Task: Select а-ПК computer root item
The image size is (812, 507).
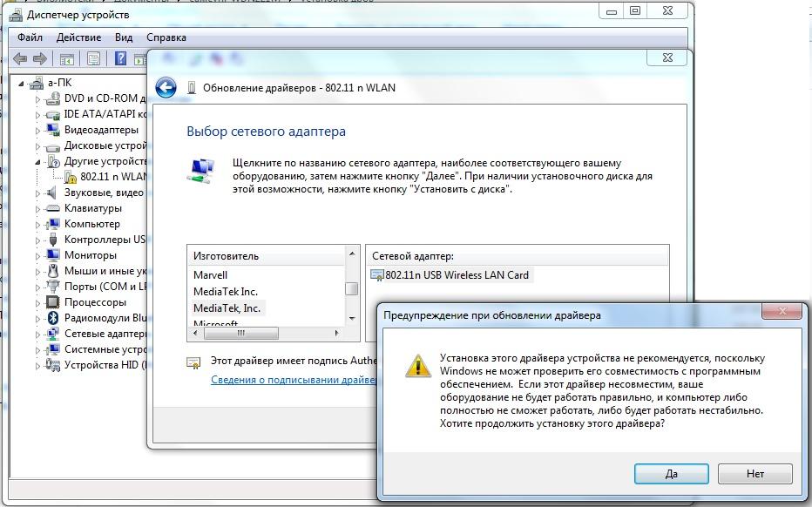Action: click(60, 83)
